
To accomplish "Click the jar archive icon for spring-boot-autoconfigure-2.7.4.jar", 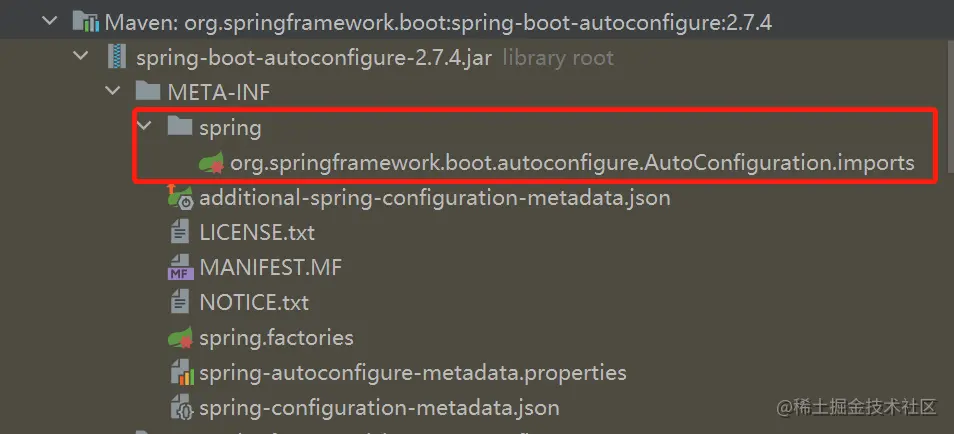I will [118, 57].
